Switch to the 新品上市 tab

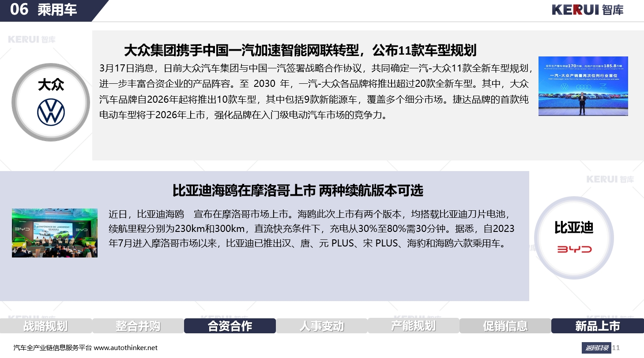pyautogui.click(x=598, y=326)
